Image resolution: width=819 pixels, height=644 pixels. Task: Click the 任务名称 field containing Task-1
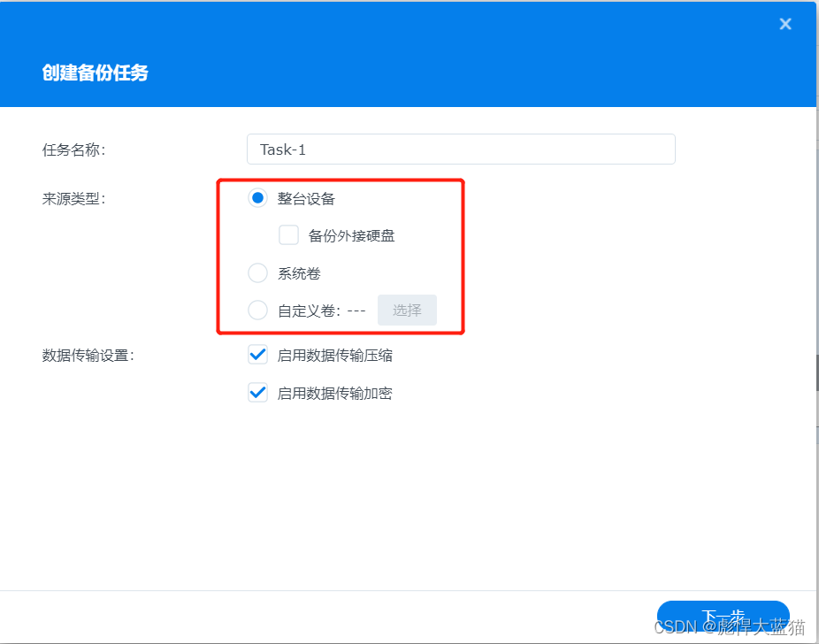(461, 149)
